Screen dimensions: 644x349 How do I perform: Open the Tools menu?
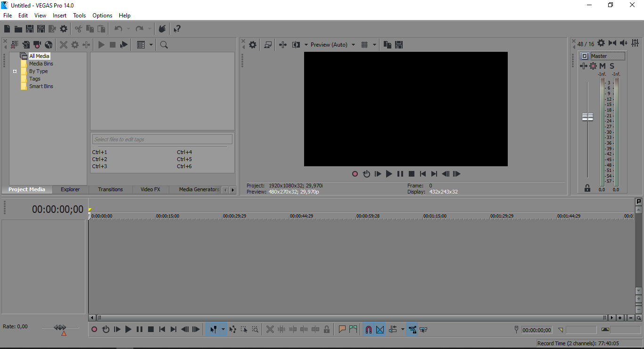tap(79, 15)
